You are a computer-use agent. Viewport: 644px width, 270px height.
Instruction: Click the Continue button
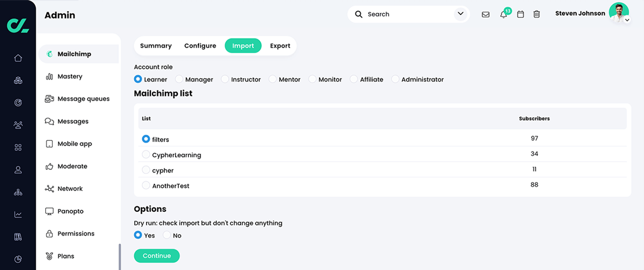(157, 255)
